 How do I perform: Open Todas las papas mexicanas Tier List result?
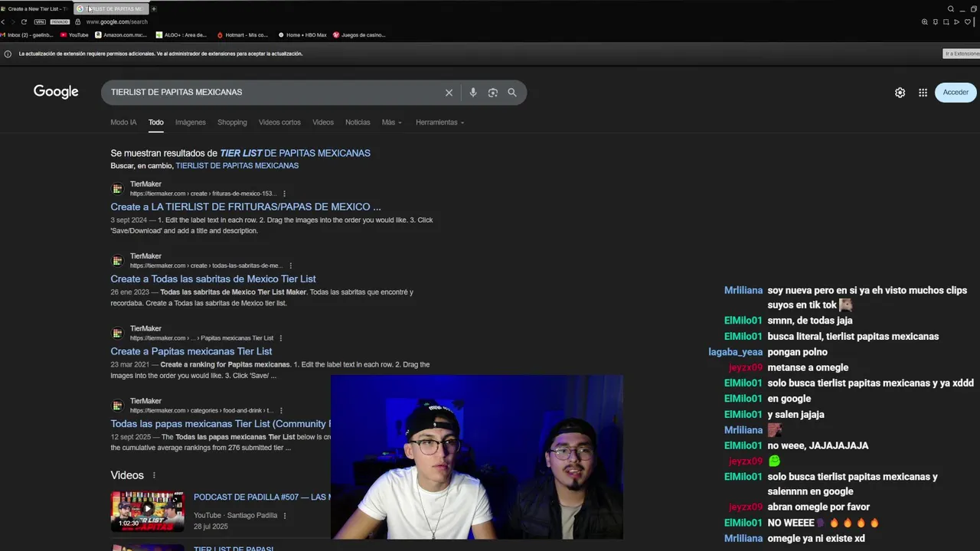[220, 424]
